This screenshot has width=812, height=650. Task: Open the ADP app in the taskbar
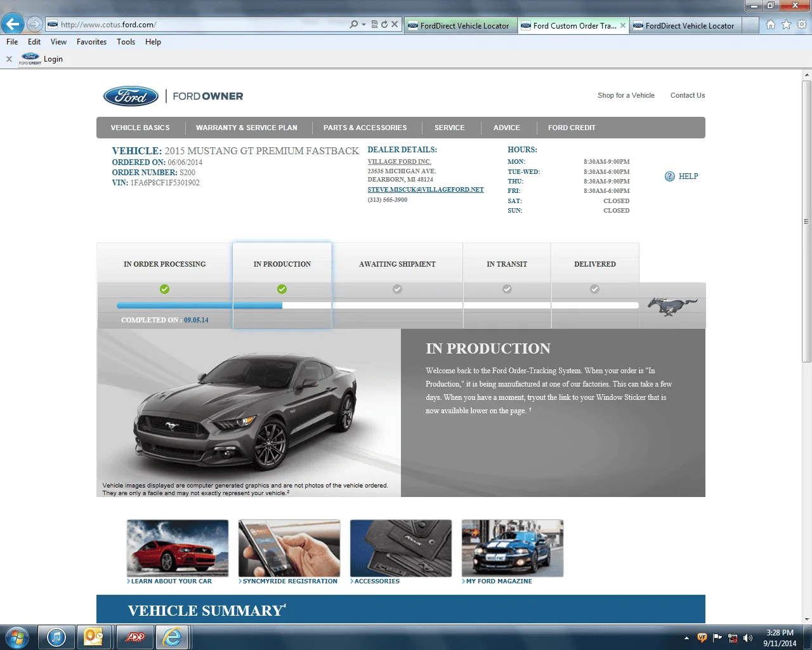pos(134,637)
